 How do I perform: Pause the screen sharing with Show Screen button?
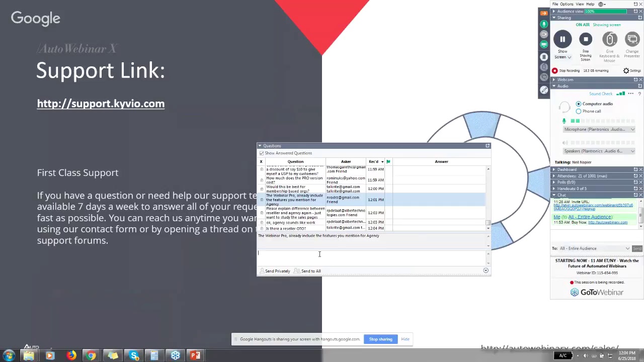coord(562,39)
